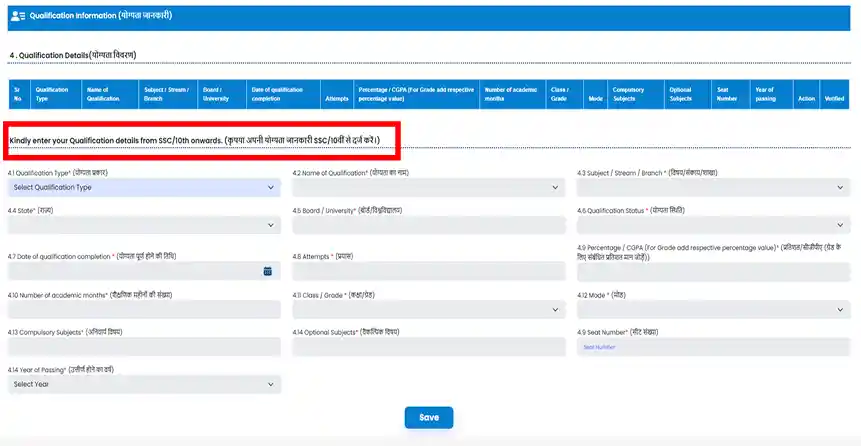Image resolution: width=861 pixels, height=446 pixels.
Task: Click the Date of qualification completion field
Action: (x=134, y=271)
